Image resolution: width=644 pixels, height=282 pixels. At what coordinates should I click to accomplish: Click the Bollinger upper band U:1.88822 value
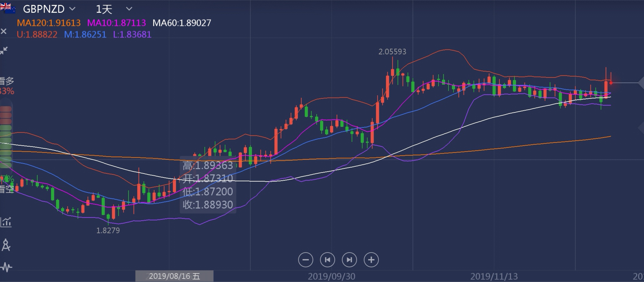point(37,34)
